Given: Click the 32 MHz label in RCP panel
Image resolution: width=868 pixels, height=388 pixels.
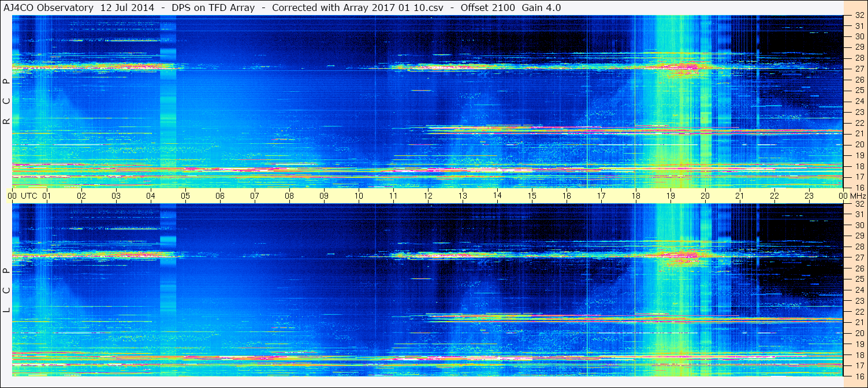Looking at the screenshot, I should [x=859, y=16].
